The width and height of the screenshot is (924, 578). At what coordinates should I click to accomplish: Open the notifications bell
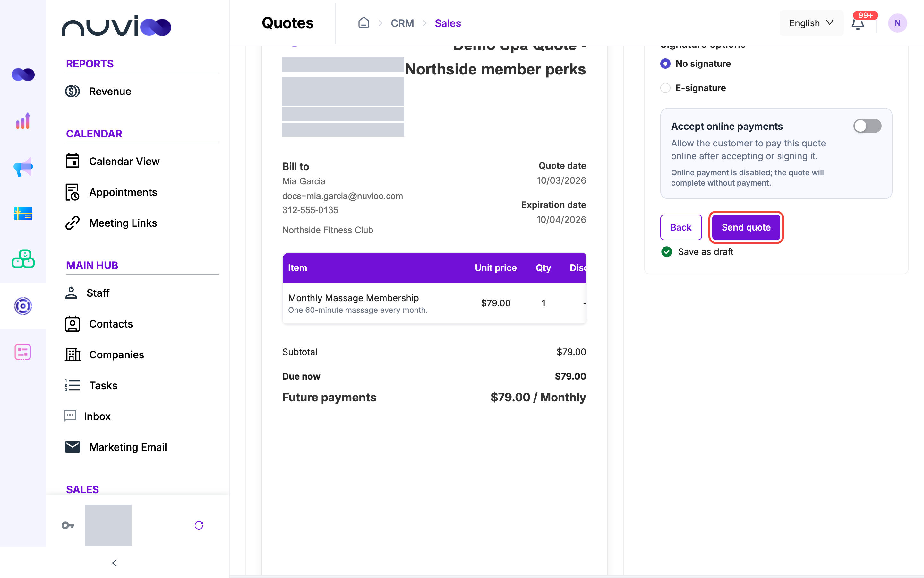pos(858,23)
